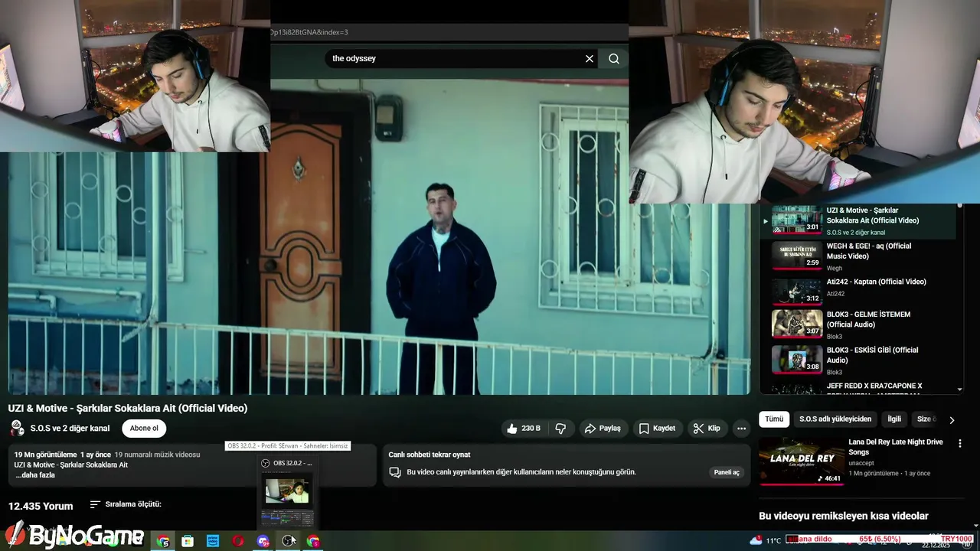Play WEGH & EGE! - aq from playlist
The image size is (980, 551).
click(869, 251)
